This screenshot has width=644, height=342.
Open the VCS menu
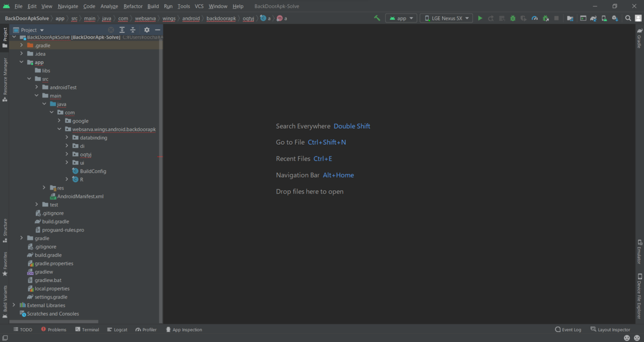(x=199, y=6)
